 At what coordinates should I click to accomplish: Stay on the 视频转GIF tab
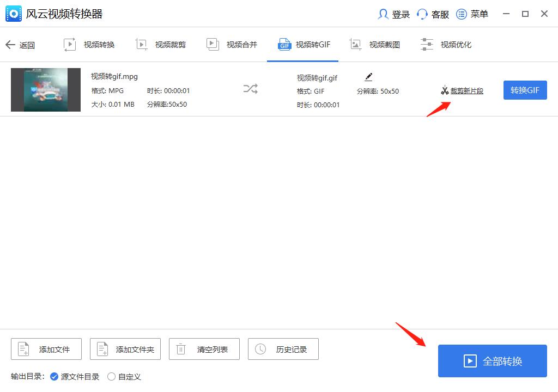tap(303, 44)
